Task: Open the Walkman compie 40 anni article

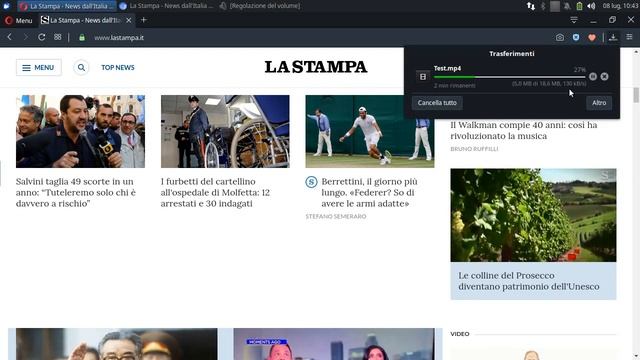Action: (x=524, y=130)
